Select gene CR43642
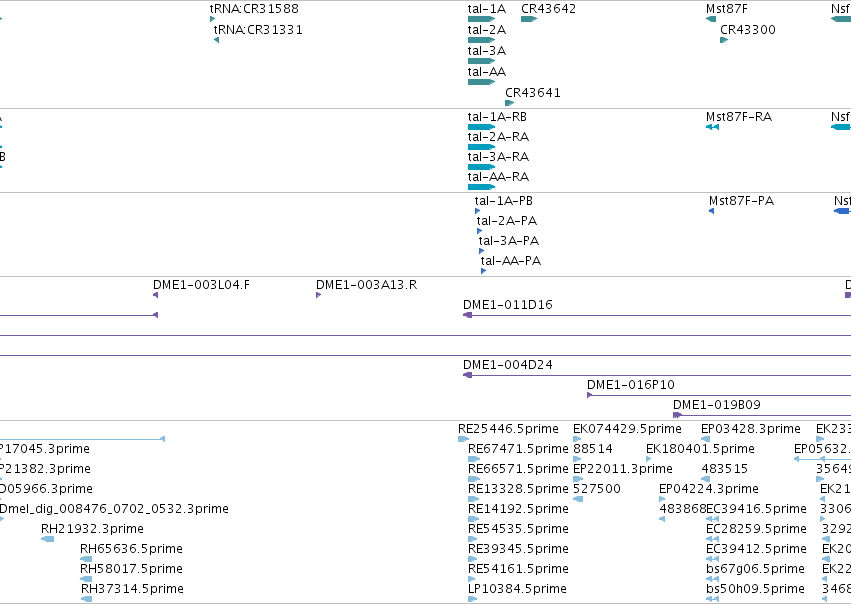 529,19
